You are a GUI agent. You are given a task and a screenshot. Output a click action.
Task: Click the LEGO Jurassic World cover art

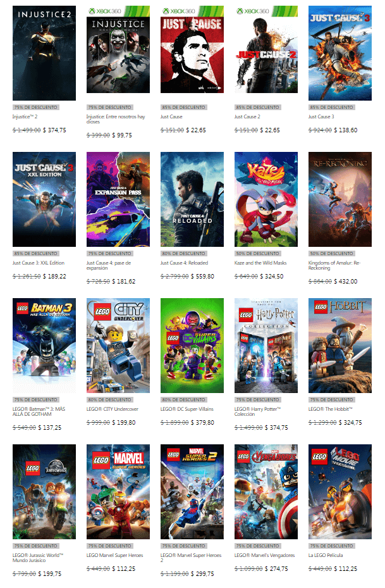44,492
